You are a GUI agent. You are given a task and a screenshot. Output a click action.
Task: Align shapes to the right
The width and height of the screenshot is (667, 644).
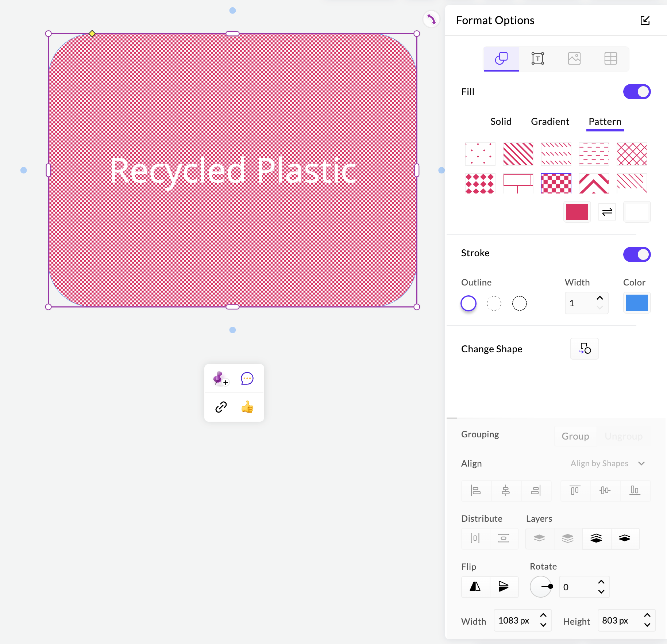click(536, 491)
